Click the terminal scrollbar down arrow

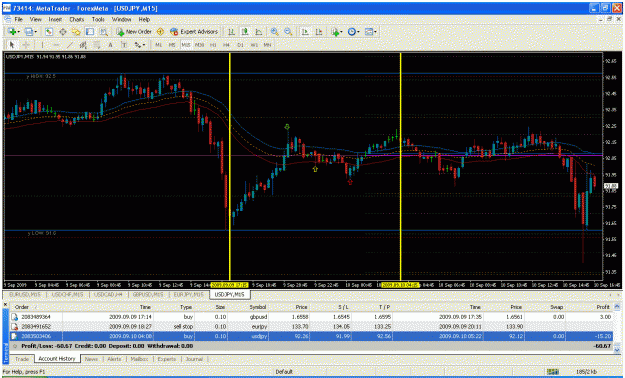pos(617,350)
